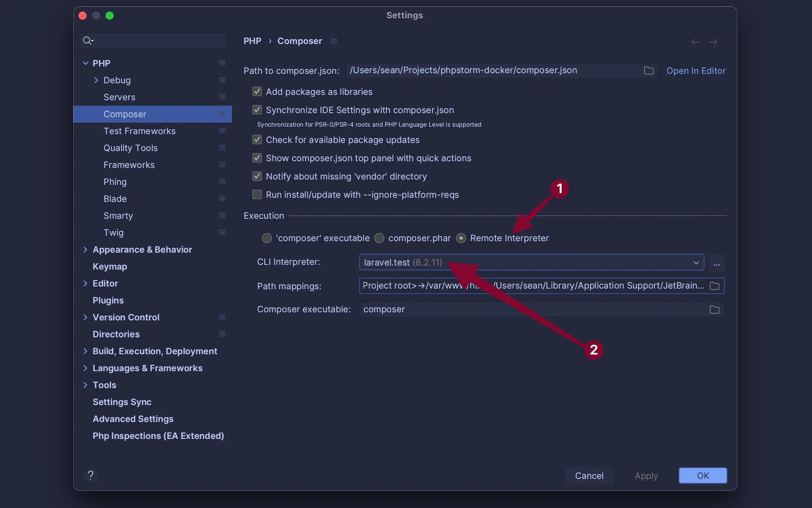The image size is (812, 508).
Task: Click the OK button
Action: (703, 475)
